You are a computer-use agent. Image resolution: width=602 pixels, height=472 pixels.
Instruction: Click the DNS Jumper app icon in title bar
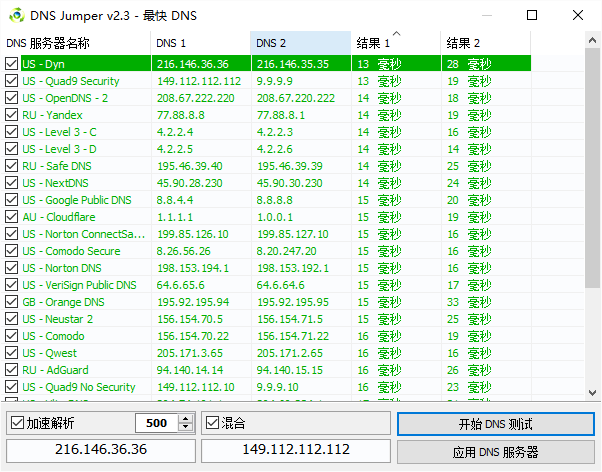(17, 15)
